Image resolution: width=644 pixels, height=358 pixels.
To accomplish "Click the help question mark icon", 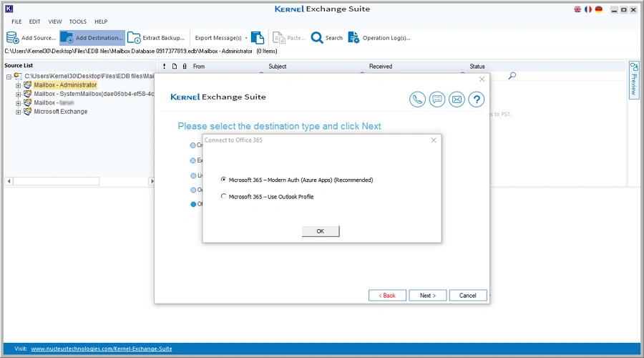I will coord(477,100).
